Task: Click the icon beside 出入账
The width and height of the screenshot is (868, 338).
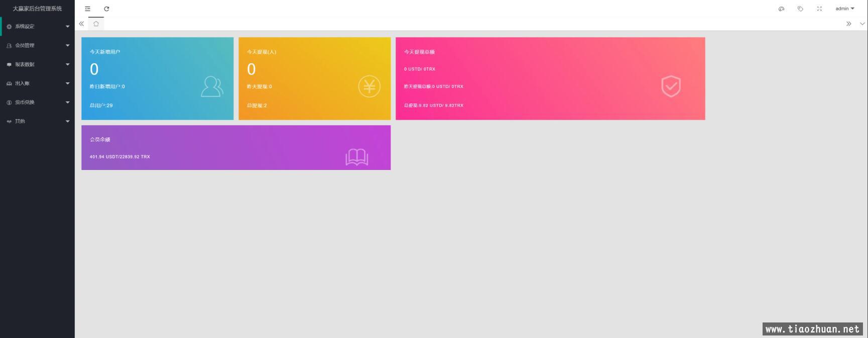Action: [x=9, y=84]
